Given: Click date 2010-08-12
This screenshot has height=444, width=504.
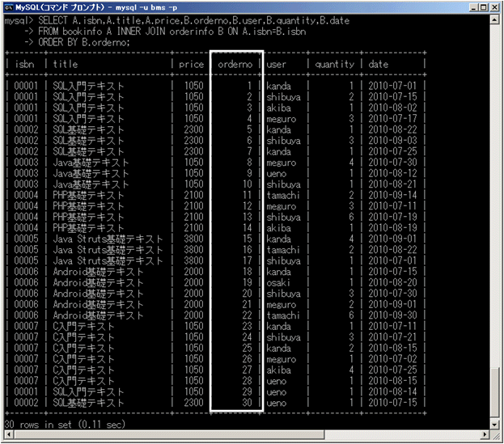Looking at the screenshot, I should point(392,173).
